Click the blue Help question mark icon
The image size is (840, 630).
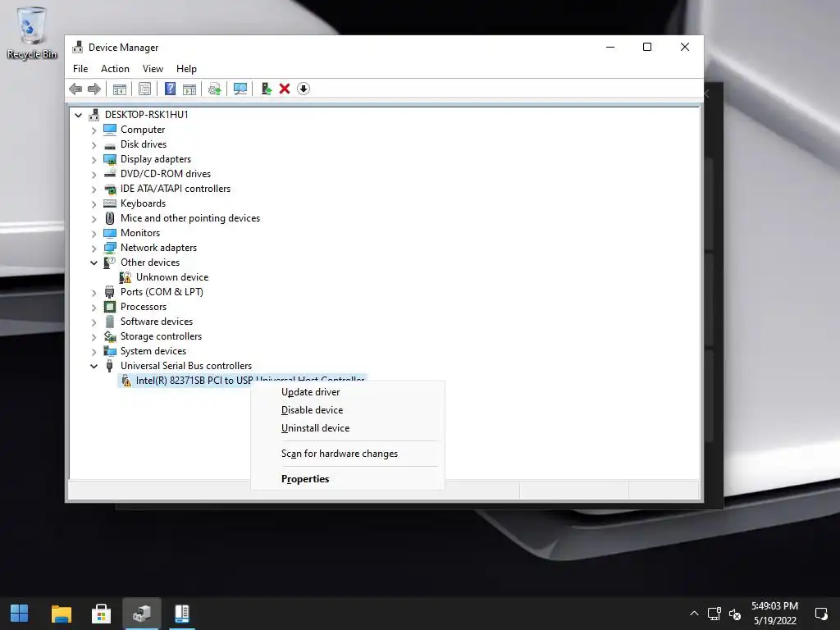[x=170, y=89]
